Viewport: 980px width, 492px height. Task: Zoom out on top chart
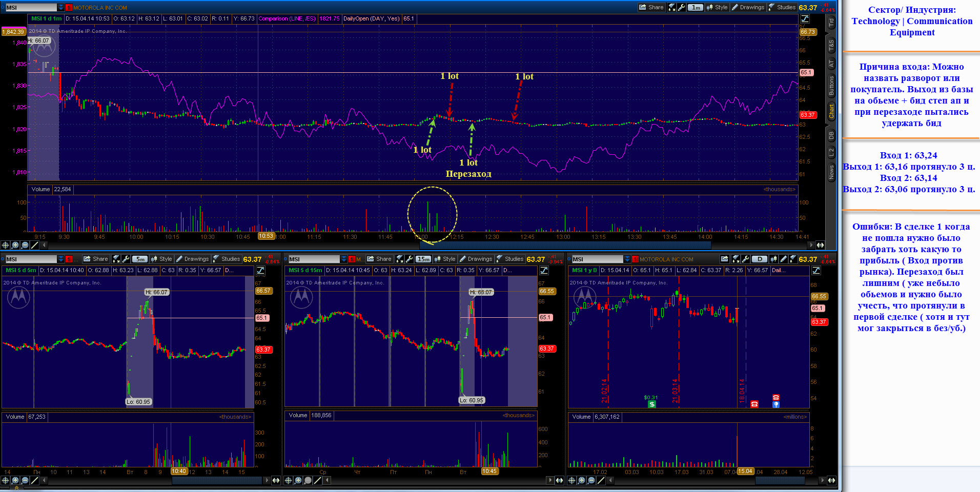(x=25, y=245)
